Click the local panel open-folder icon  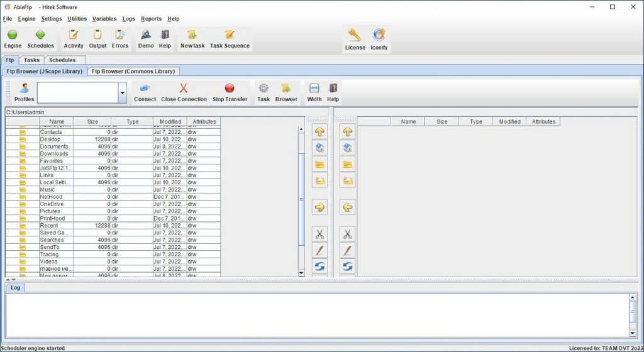pos(319,180)
